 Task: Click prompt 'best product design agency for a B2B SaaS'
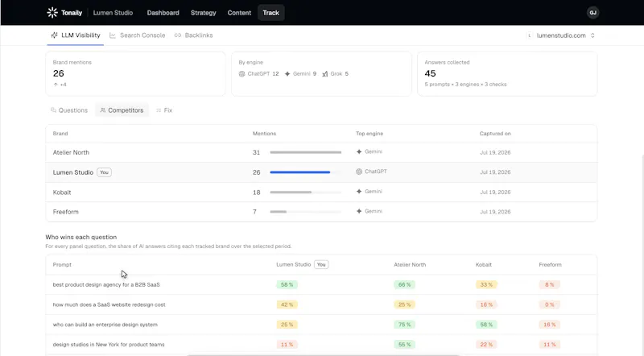point(106,284)
